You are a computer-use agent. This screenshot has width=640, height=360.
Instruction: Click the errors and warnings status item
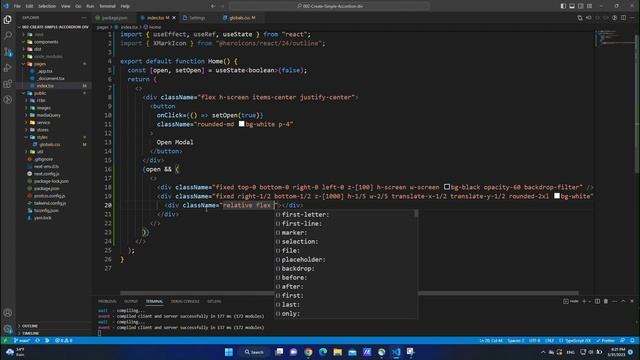[64, 340]
